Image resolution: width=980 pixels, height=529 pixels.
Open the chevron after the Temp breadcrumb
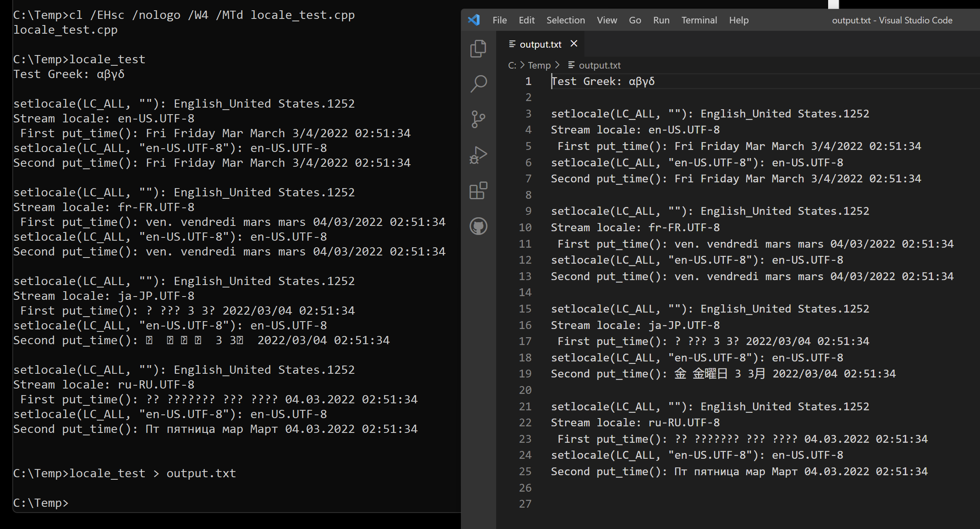pyautogui.click(x=557, y=65)
